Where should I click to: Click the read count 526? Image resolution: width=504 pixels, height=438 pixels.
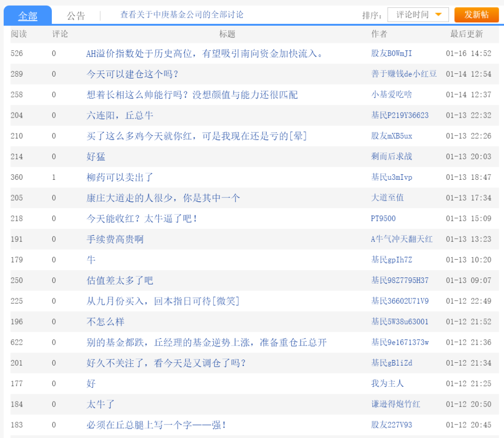(17, 53)
